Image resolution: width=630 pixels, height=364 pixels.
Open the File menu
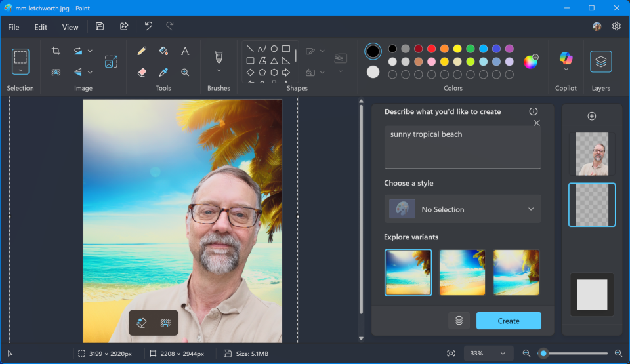14,27
